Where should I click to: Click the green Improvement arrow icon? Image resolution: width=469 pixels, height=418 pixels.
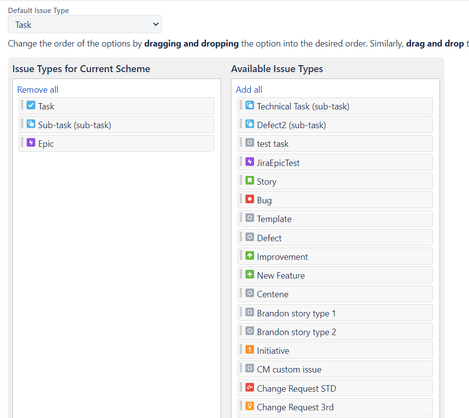(250, 256)
